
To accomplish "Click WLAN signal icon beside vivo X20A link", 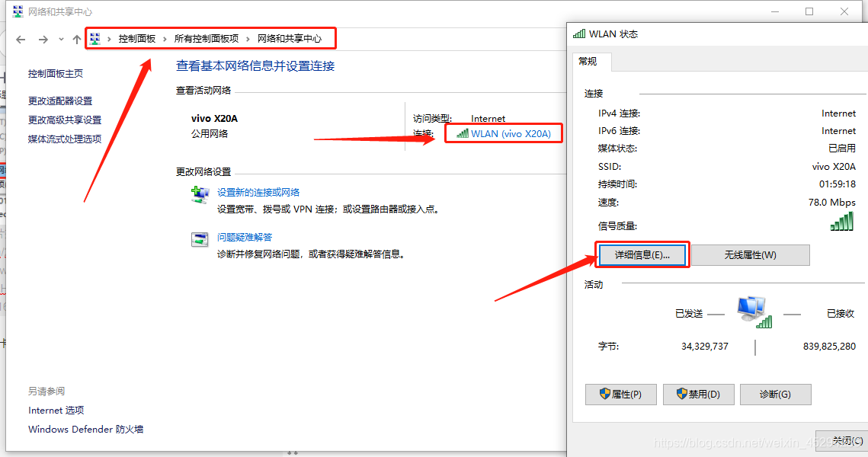I will pos(463,133).
